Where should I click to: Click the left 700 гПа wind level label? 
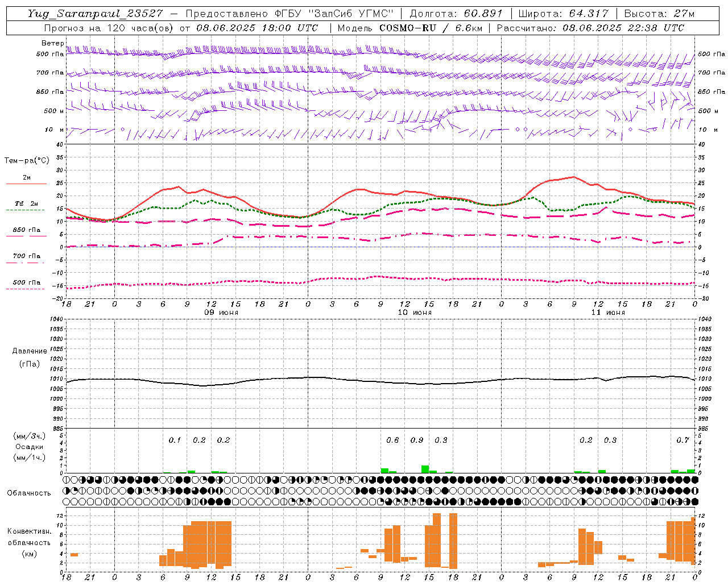(50, 73)
